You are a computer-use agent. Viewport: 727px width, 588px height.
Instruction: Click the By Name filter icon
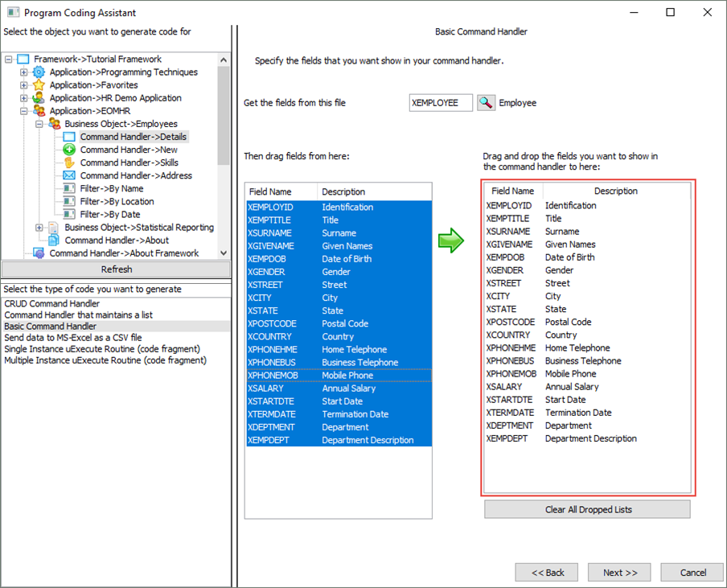69,188
